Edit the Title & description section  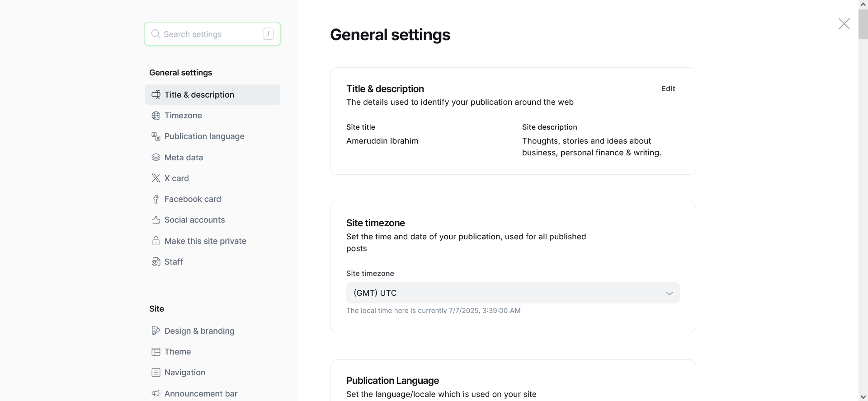point(668,89)
